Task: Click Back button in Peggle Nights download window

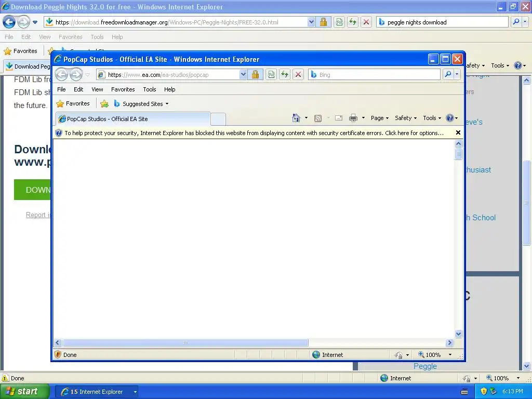Action: tap(9, 22)
